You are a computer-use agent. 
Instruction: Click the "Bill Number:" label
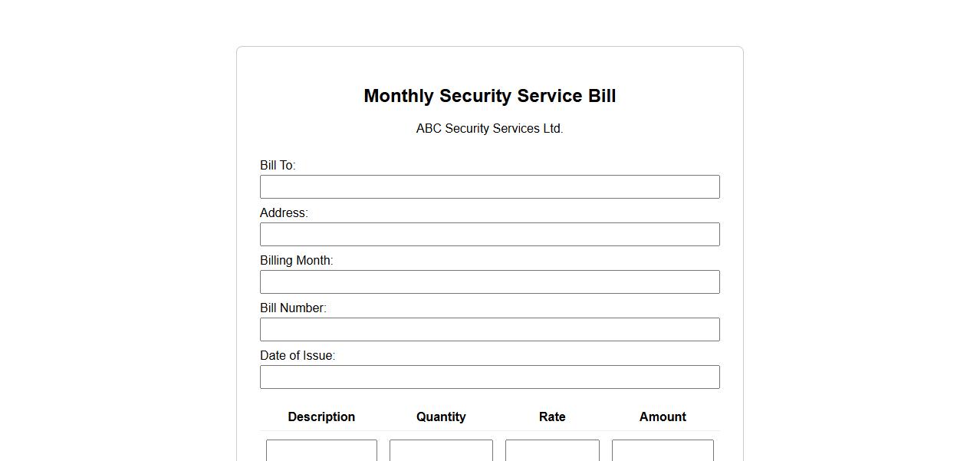[293, 308]
